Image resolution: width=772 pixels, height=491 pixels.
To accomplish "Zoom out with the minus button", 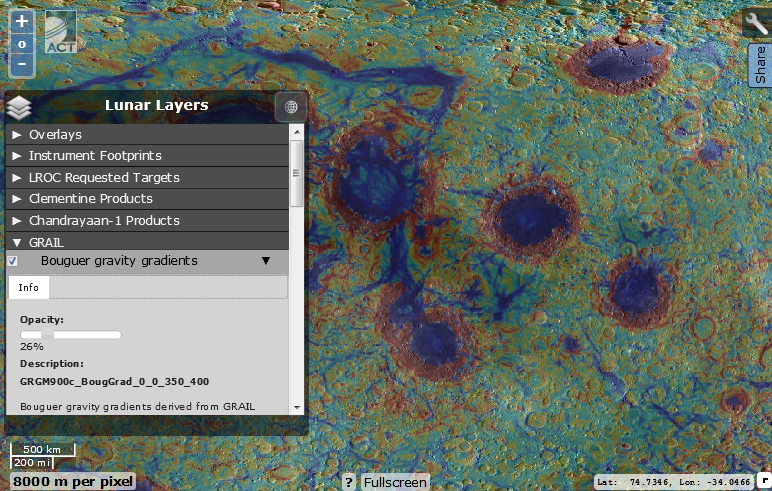I will pyautogui.click(x=22, y=64).
